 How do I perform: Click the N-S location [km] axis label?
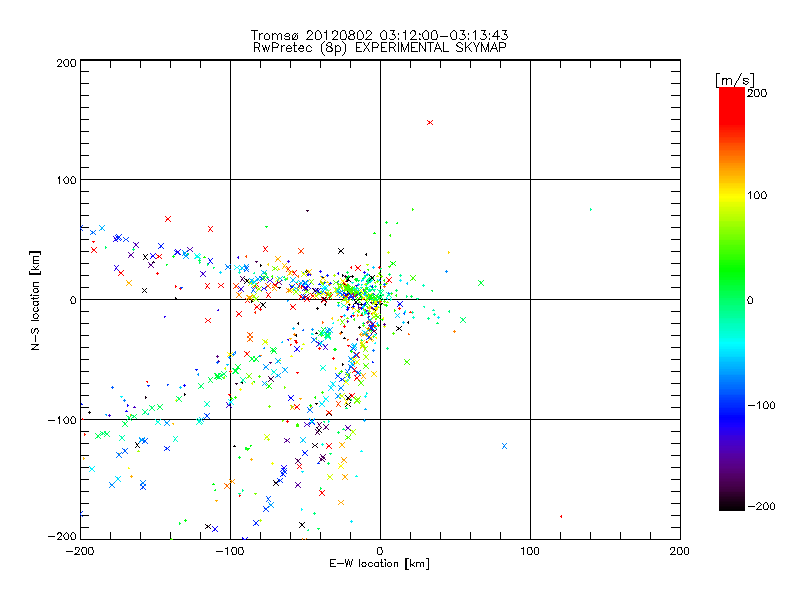pyautogui.click(x=36, y=299)
